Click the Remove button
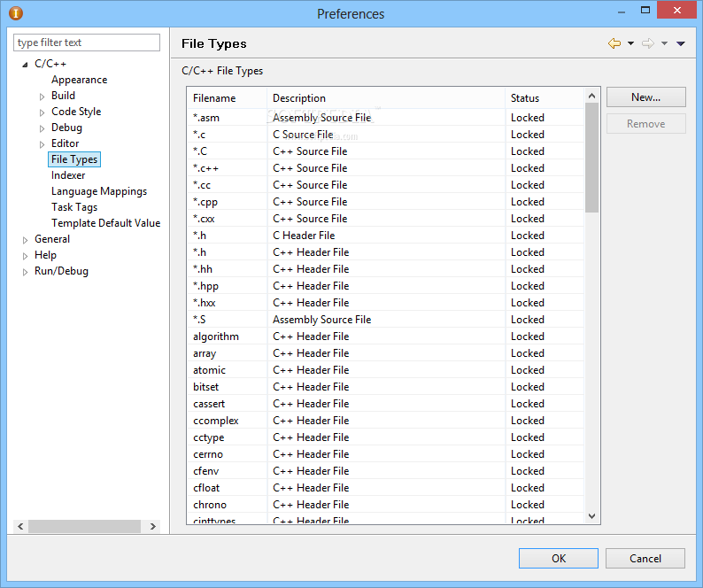The width and height of the screenshot is (703, 588). (x=646, y=123)
